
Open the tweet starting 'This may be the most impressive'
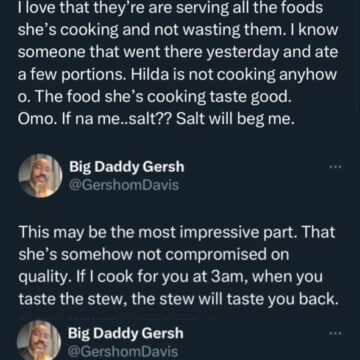point(177,266)
